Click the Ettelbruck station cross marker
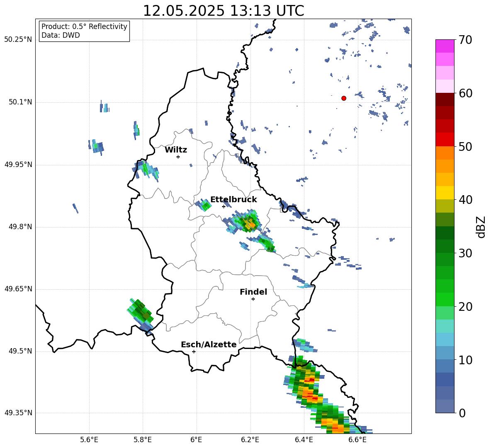 pos(224,206)
